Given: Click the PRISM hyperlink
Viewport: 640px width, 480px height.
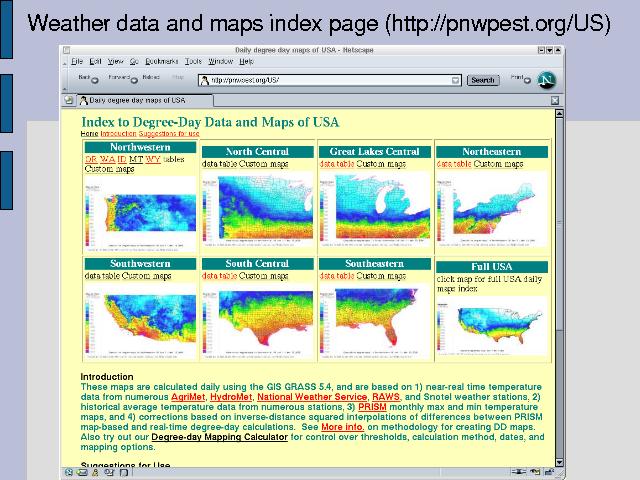Looking at the screenshot, I should 371,407.
